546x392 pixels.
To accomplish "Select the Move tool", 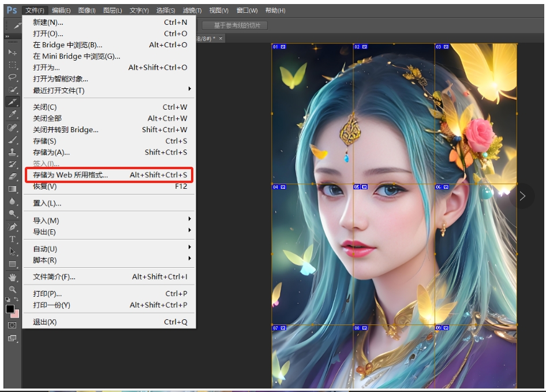I will click(13, 53).
